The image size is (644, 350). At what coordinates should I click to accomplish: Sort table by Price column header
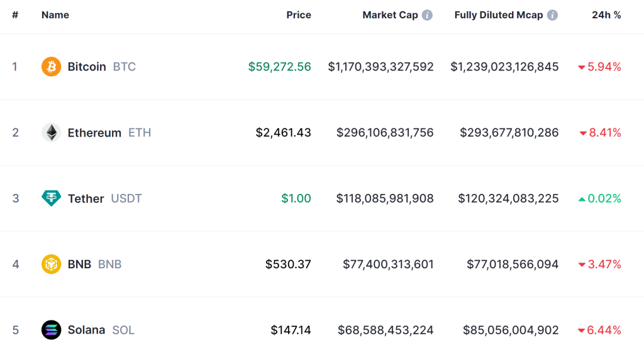coord(299,15)
